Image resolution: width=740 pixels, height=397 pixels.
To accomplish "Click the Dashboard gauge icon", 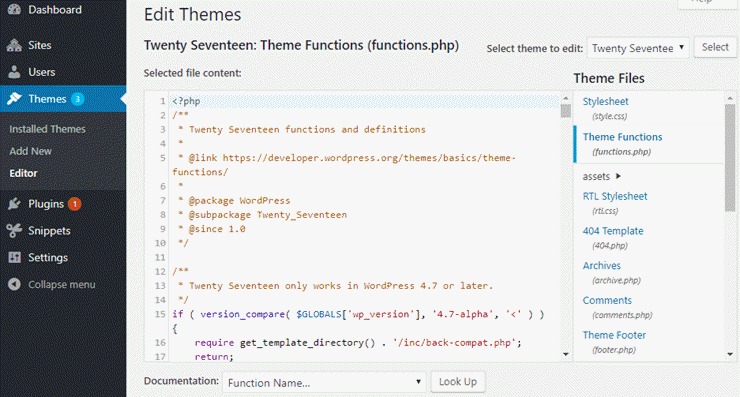I will pyautogui.click(x=14, y=9).
